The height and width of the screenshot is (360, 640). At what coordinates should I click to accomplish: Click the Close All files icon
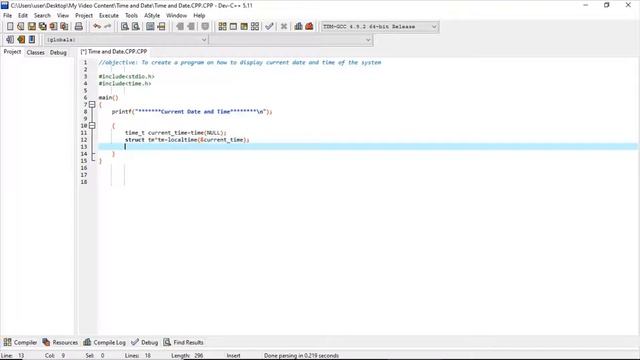pyautogui.click(x=64, y=27)
